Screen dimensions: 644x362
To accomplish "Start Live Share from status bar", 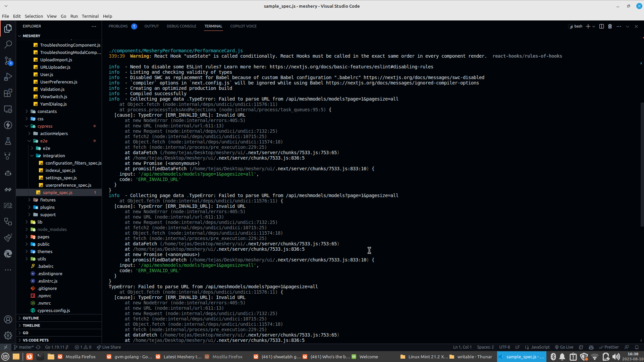I will click(x=109, y=347).
